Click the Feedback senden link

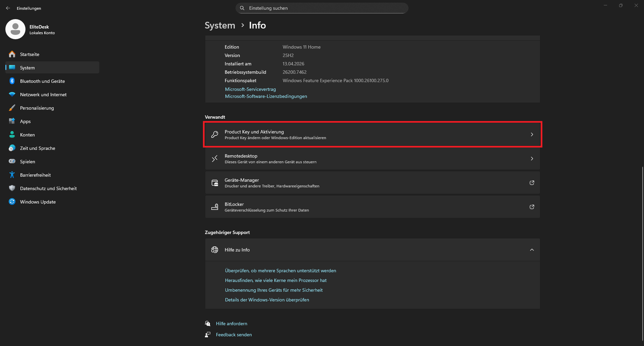click(x=234, y=335)
